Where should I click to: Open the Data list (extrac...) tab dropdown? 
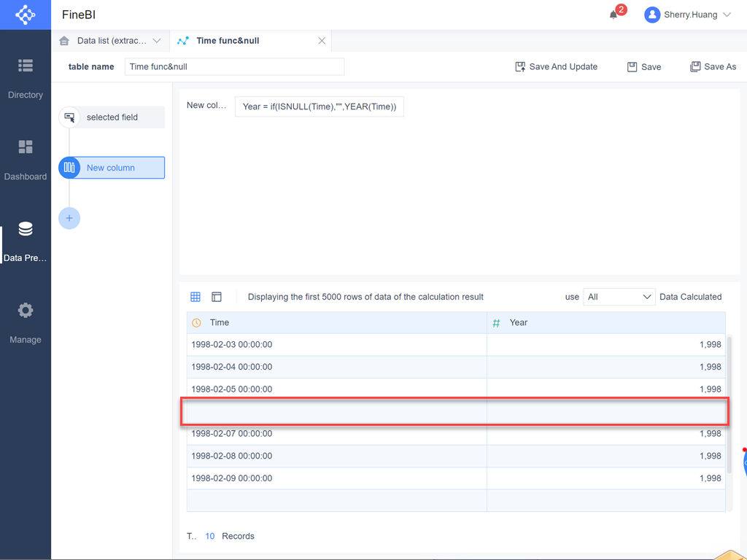(156, 41)
